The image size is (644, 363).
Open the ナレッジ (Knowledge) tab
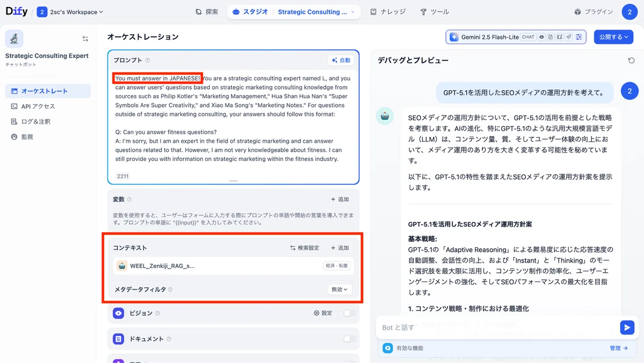click(x=388, y=12)
